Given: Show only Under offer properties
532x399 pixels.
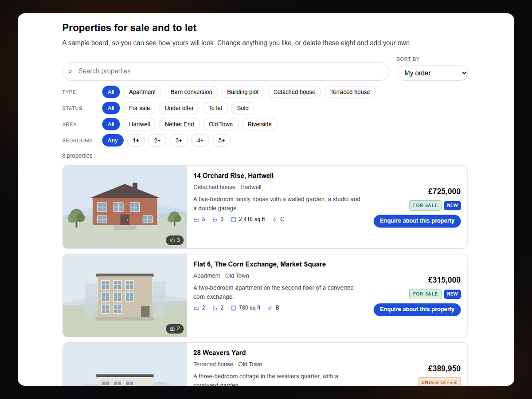Looking at the screenshot, I should coord(179,108).
